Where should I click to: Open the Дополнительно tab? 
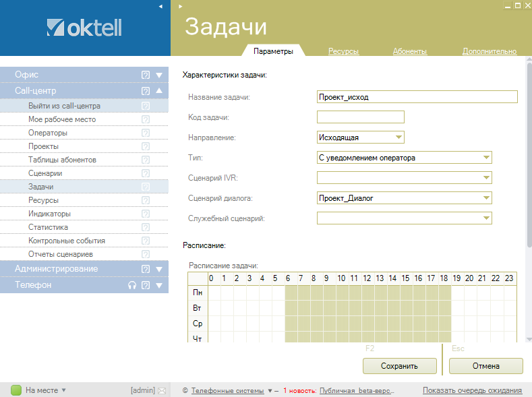[x=489, y=51]
